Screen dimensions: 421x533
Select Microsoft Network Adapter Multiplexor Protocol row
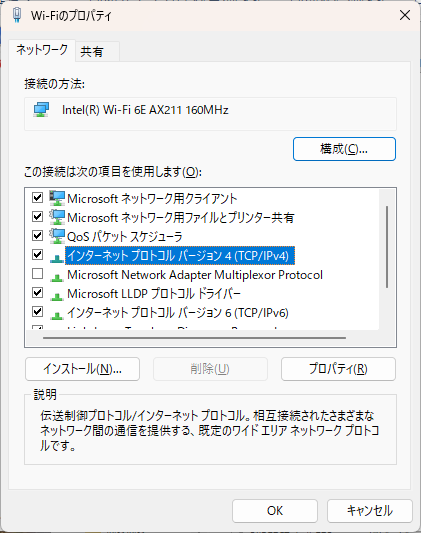[195, 275]
